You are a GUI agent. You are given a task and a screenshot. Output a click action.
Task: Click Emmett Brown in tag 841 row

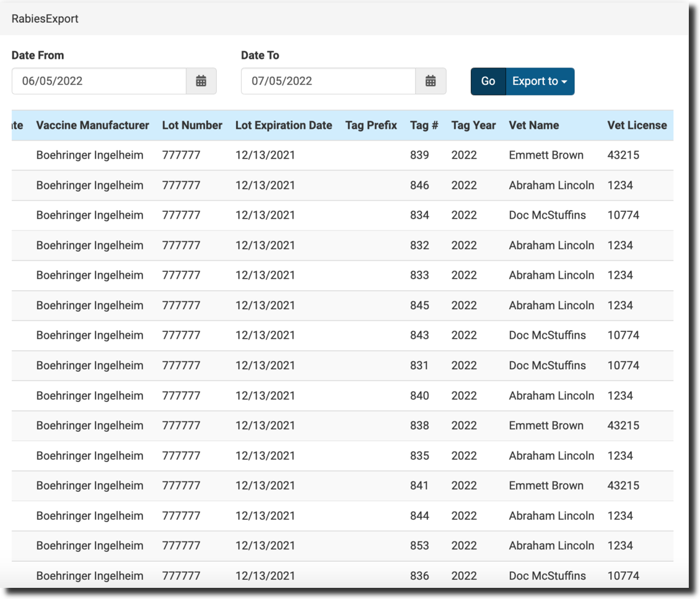[x=546, y=486]
